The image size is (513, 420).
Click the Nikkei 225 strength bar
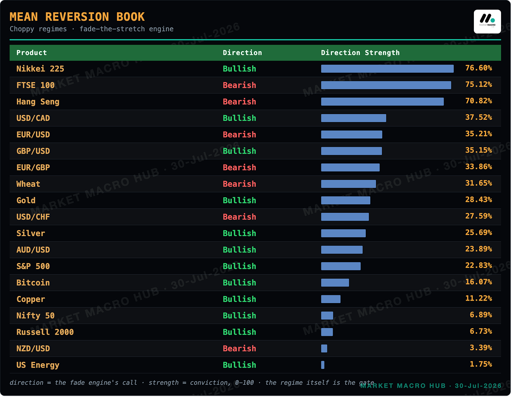pyautogui.click(x=387, y=69)
